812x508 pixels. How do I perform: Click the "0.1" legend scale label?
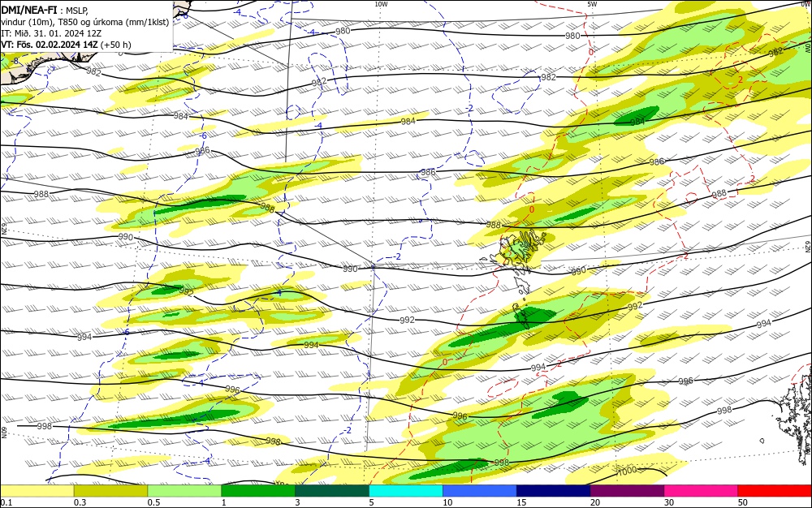point(6,502)
